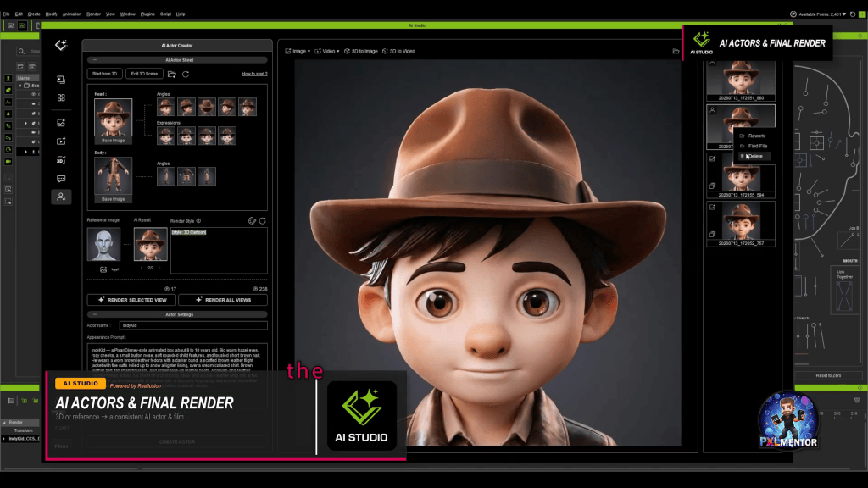This screenshot has width=868, height=488.
Task: Open the Video dropdown in viewer toolbar
Action: point(327,51)
